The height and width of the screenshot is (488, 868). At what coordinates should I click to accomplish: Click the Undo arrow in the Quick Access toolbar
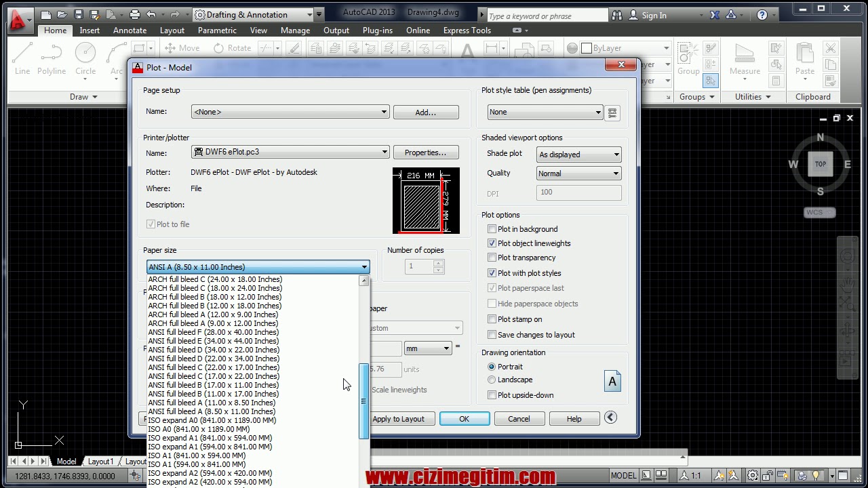(x=151, y=14)
